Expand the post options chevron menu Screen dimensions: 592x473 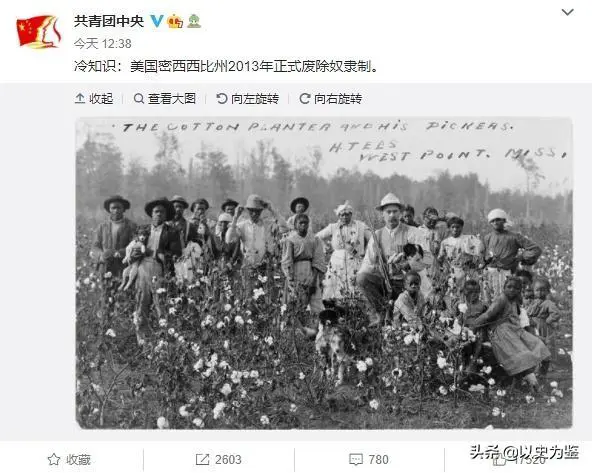pyautogui.click(x=567, y=12)
